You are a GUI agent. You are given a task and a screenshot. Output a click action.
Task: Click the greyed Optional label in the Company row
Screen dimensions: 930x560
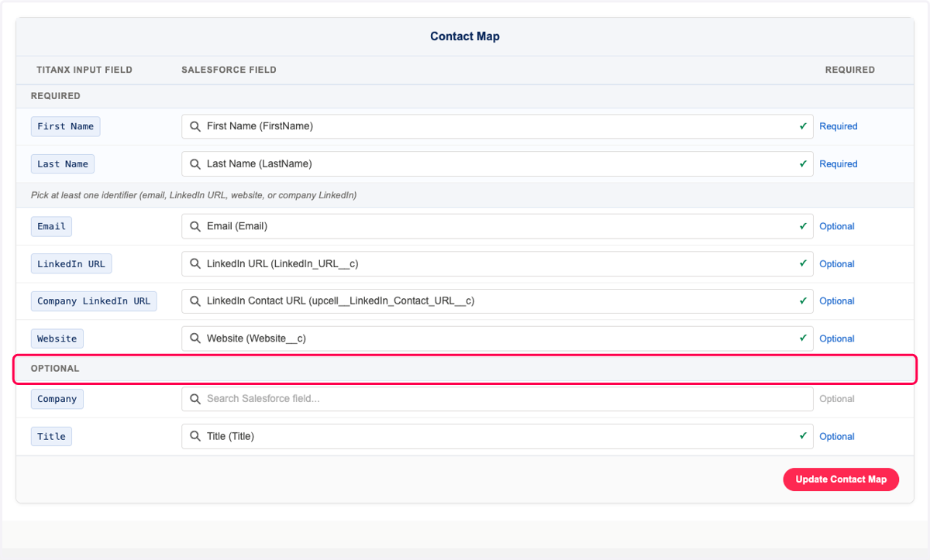[x=837, y=399]
